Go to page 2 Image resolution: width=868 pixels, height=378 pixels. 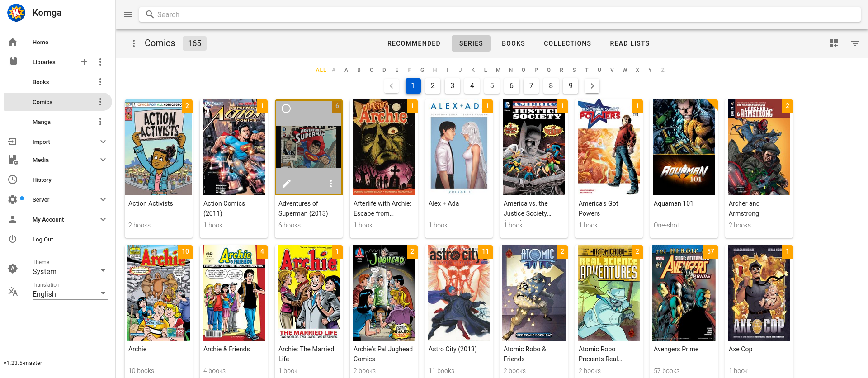[x=433, y=86]
